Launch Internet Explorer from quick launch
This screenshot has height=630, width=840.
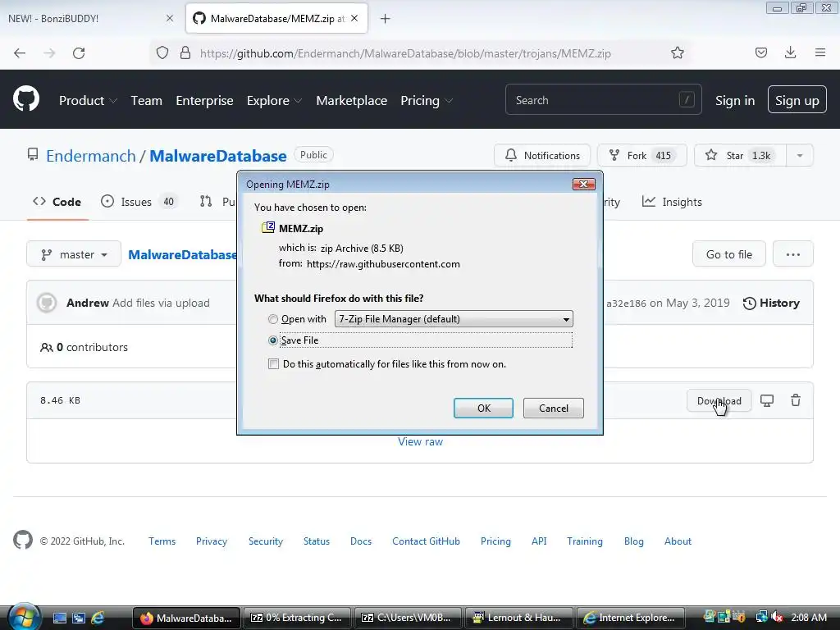pyautogui.click(x=98, y=618)
